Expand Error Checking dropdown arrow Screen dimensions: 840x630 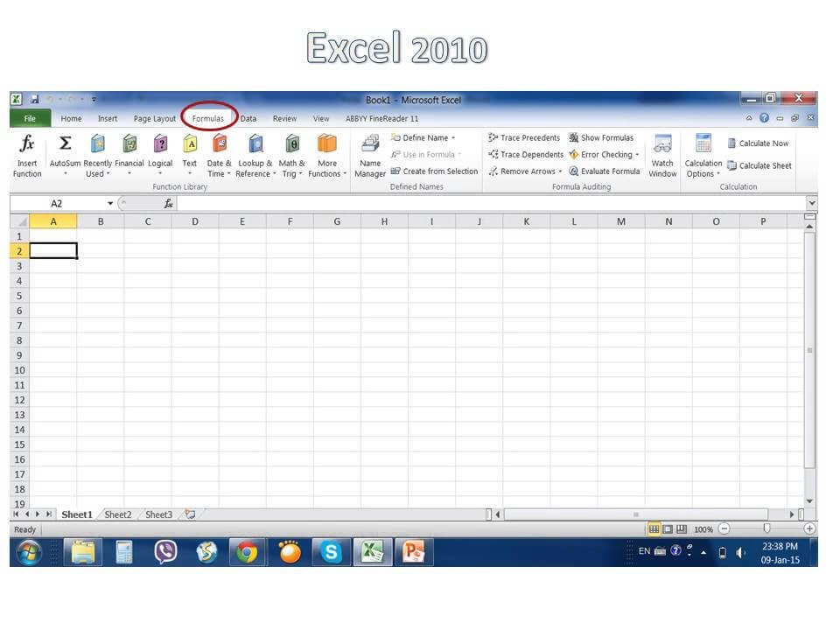click(x=638, y=155)
